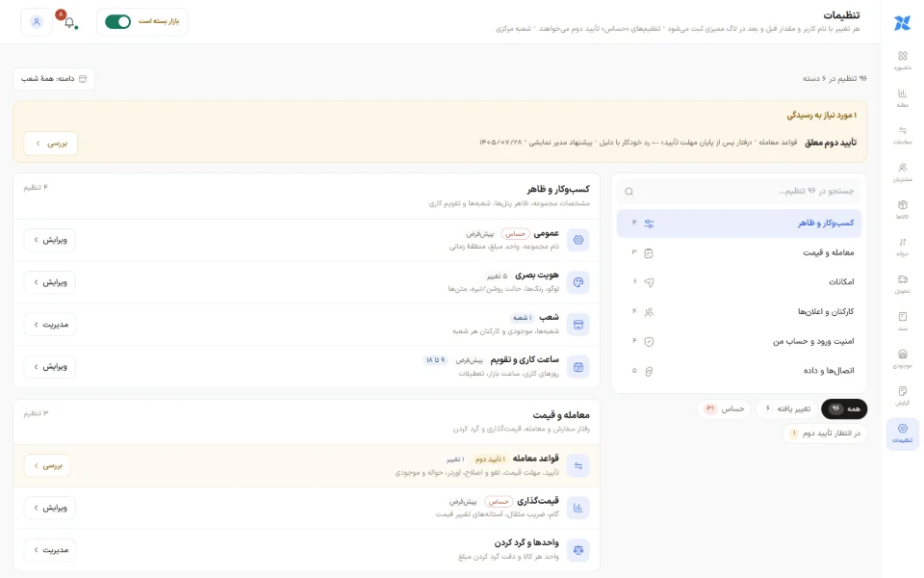Open گزارش (Report) sidebar icon
The height and width of the screenshot is (578, 924).
click(902, 395)
